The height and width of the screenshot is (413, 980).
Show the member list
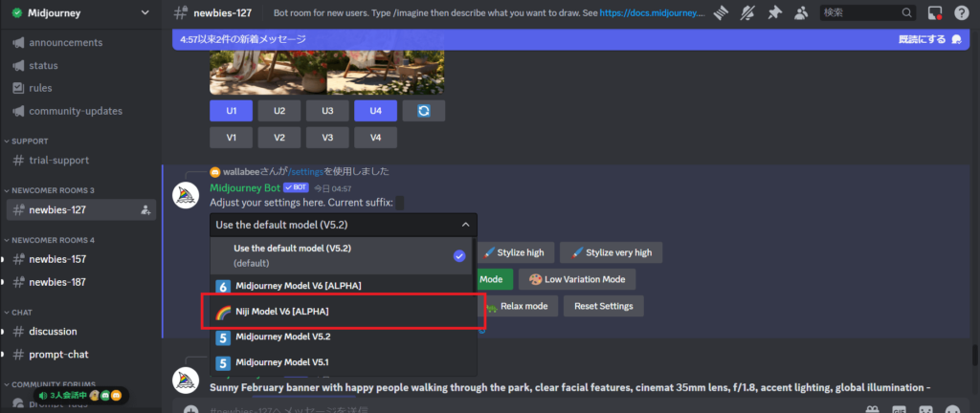tap(798, 13)
